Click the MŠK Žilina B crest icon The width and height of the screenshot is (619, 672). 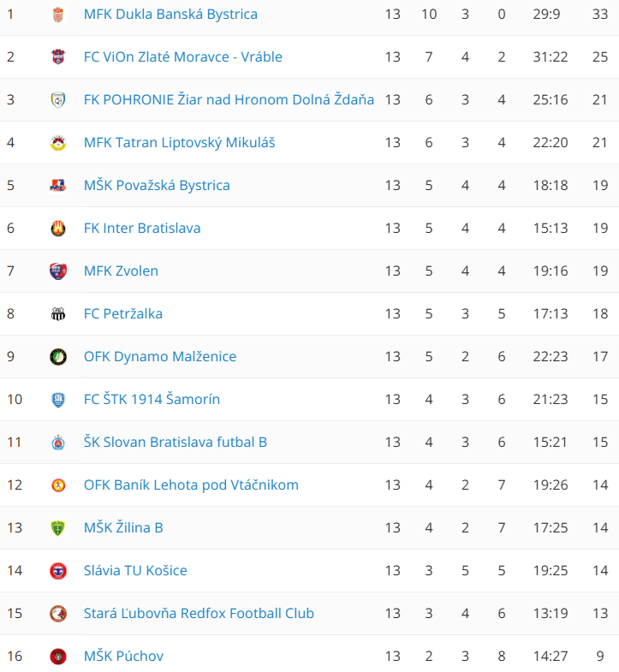(58, 528)
